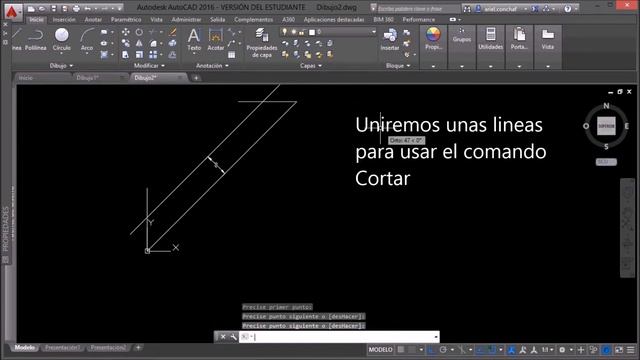The width and height of the screenshot is (640, 360).
Task: Toggle grid display in the status bar
Action: (401, 349)
